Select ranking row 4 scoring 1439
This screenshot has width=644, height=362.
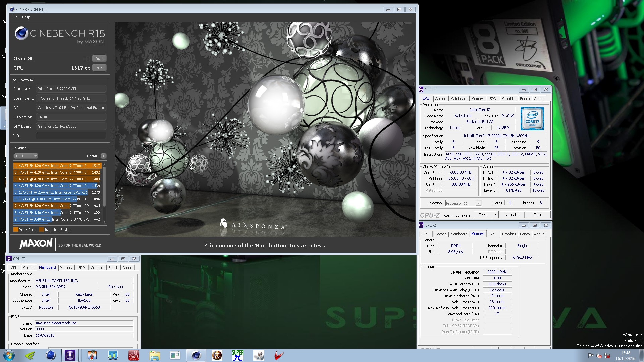57,186
